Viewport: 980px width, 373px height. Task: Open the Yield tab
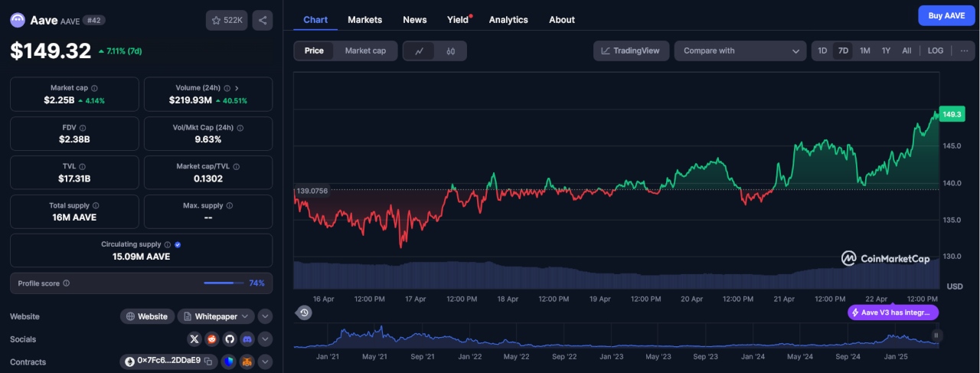pos(458,20)
